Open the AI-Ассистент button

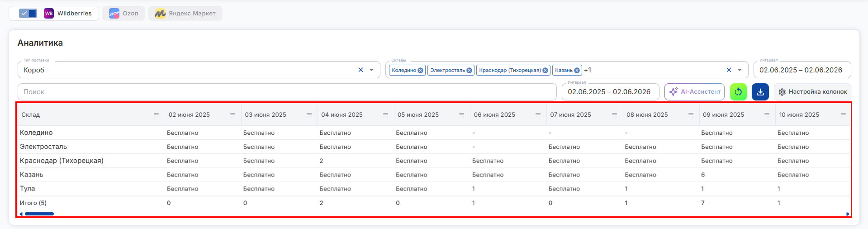pyautogui.click(x=694, y=92)
